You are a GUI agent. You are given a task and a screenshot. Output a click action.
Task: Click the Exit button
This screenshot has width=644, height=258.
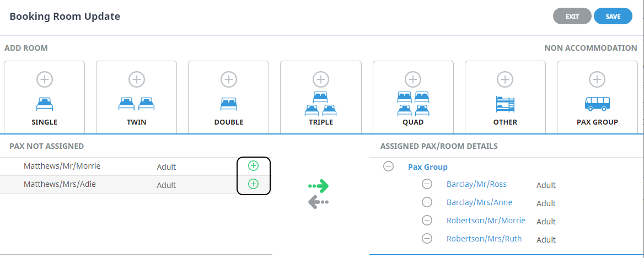(x=572, y=17)
